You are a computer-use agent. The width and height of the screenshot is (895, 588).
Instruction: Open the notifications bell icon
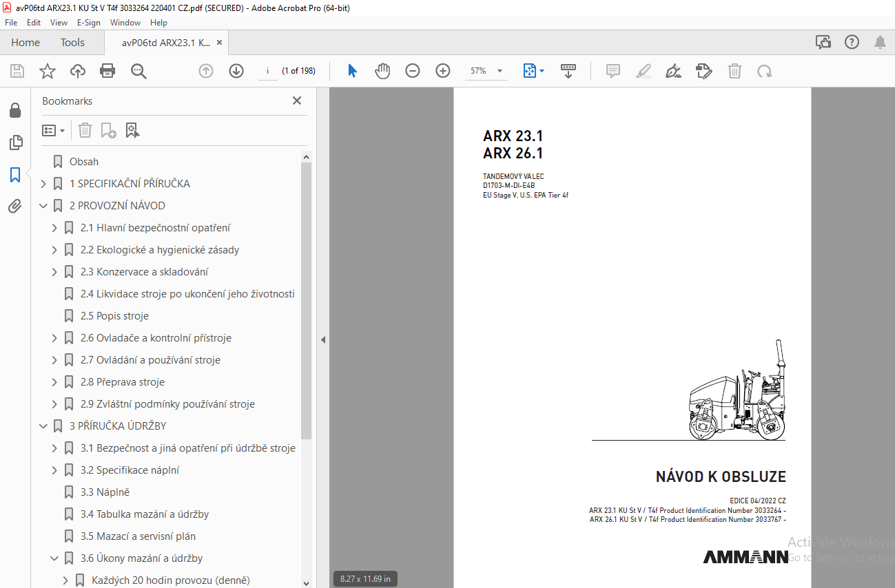tap(880, 43)
